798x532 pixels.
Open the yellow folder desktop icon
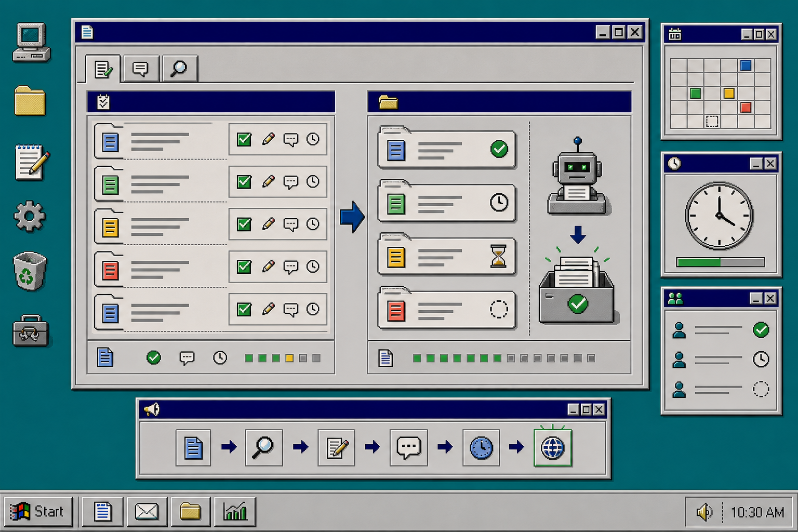point(30,100)
